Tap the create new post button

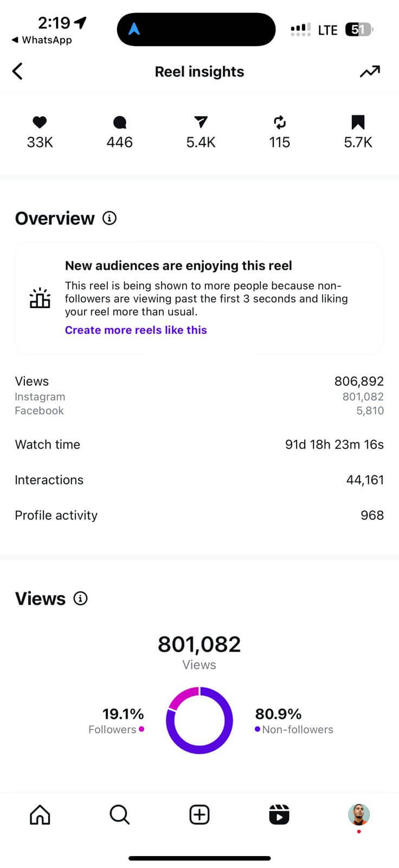[x=200, y=814]
